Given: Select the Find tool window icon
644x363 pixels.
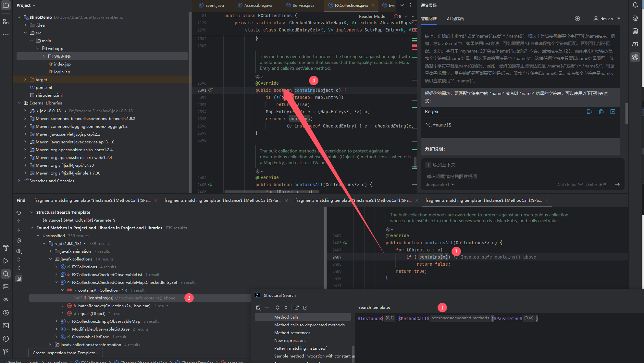Looking at the screenshot, I should coord(6,274).
